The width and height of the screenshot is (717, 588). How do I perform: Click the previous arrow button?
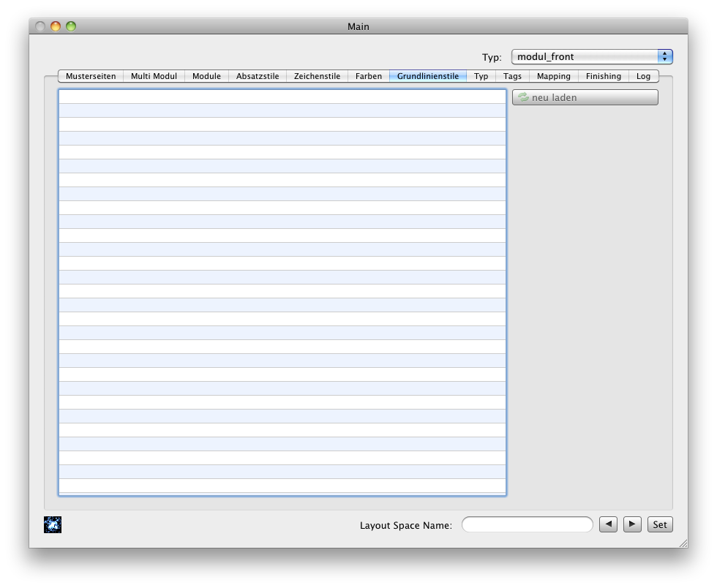(x=608, y=524)
